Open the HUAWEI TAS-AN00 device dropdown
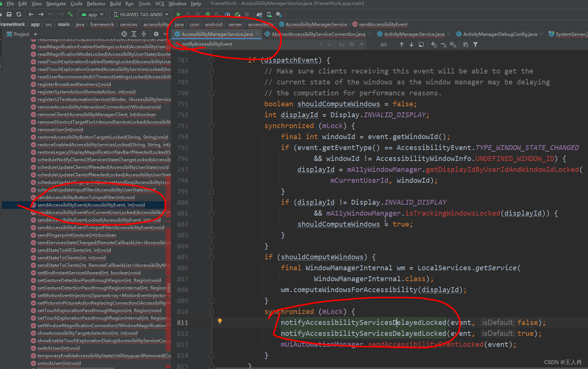The image size is (588, 369). [x=141, y=14]
